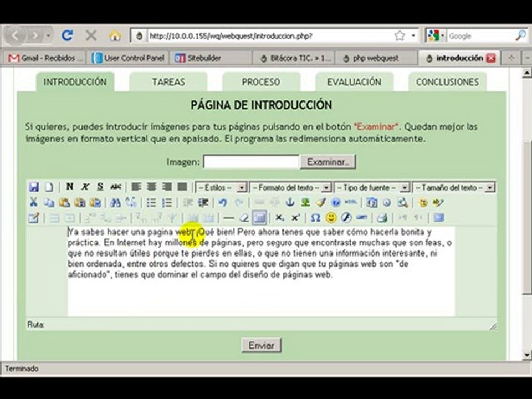Toggle the subscript button

pyautogui.click(x=280, y=218)
